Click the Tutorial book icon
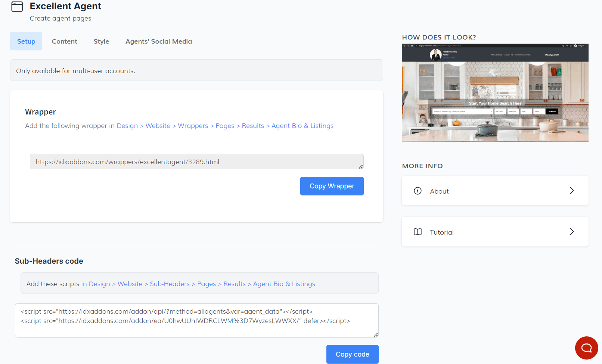The height and width of the screenshot is (364, 602). (x=418, y=232)
